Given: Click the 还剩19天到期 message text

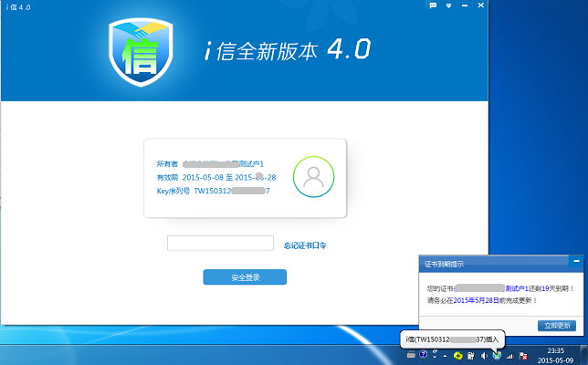Looking at the screenshot, I should [x=550, y=288].
